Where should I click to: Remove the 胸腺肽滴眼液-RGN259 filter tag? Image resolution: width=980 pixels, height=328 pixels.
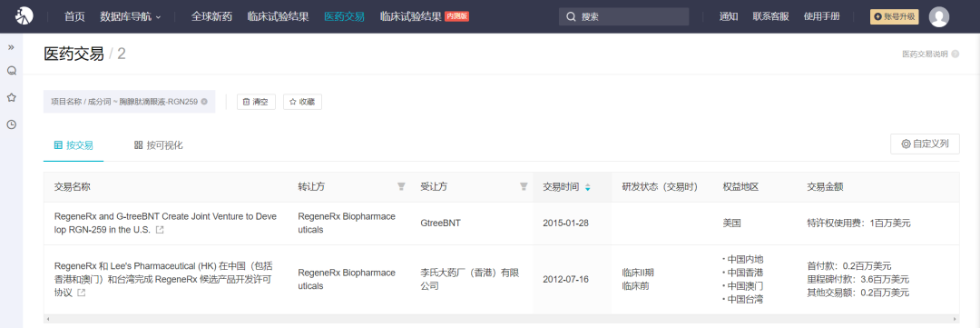(x=204, y=102)
